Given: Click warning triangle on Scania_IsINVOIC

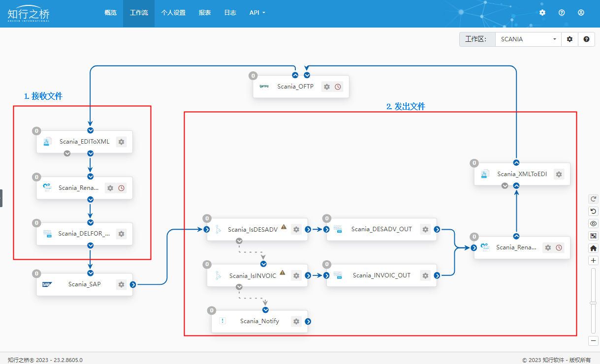Looking at the screenshot, I should click(283, 273).
